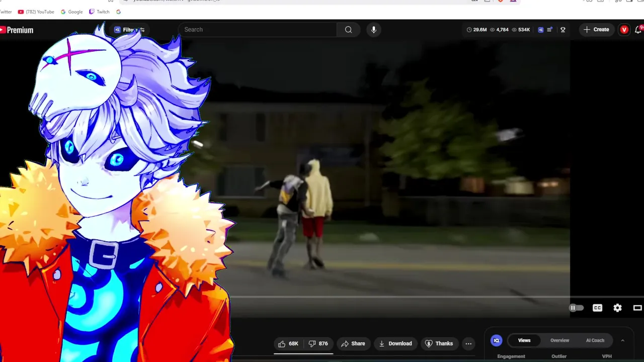This screenshot has height=362, width=644.
Task: Click the Download button
Action: [x=395, y=343]
